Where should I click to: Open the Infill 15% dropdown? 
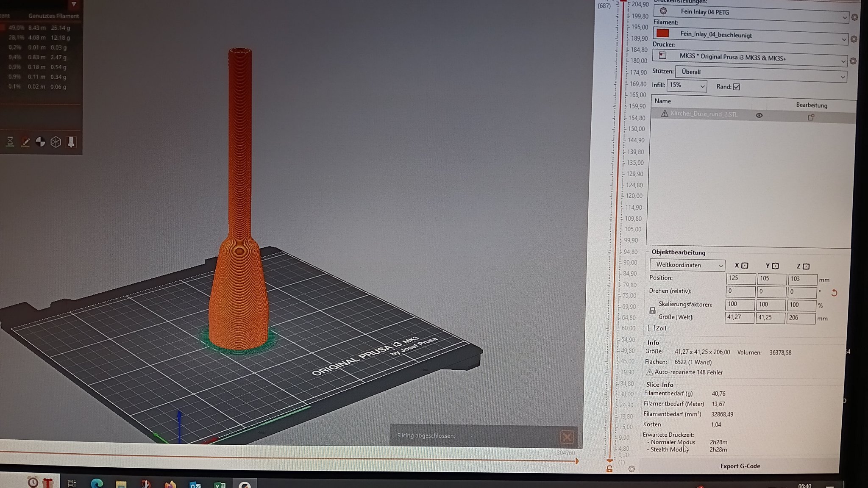(x=687, y=86)
